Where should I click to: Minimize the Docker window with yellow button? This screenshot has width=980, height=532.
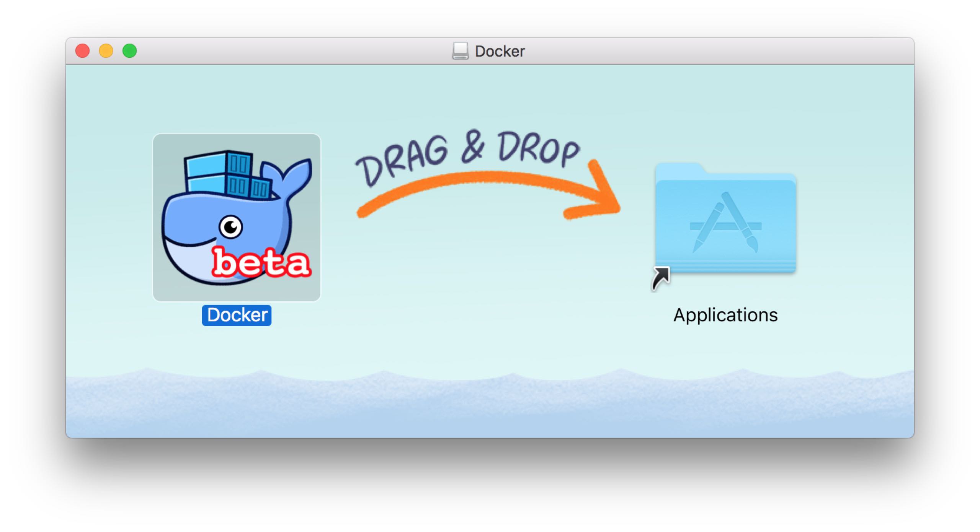(x=106, y=51)
